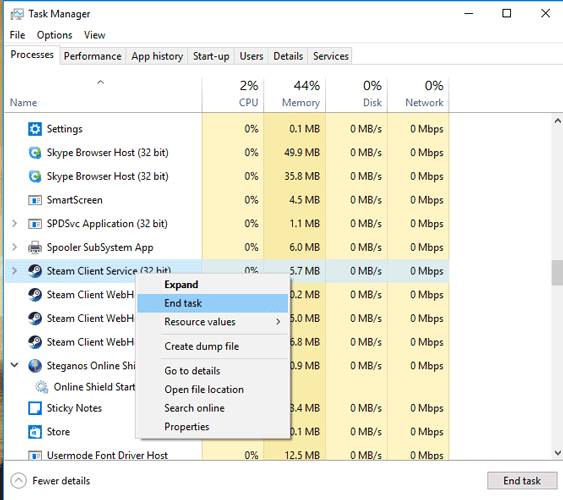Expand the SPDSvc Application process group
This screenshot has height=500, width=563.
click(14, 224)
